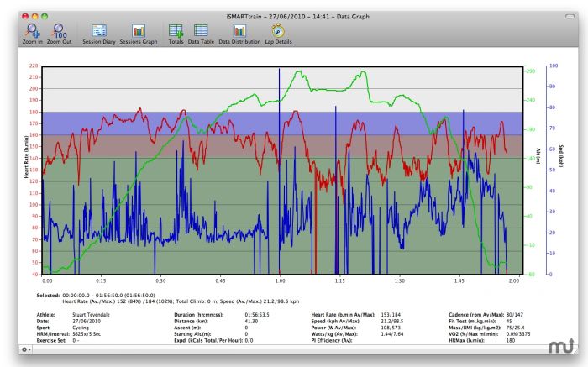Click the 100 heart rate axis value
The image size is (588, 367).
tap(34, 205)
